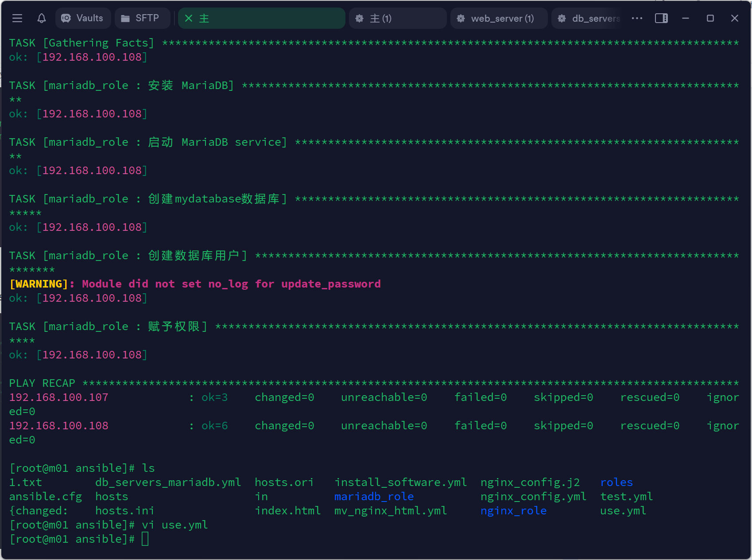Click the 'ok=6' value

click(x=215, y=426)
